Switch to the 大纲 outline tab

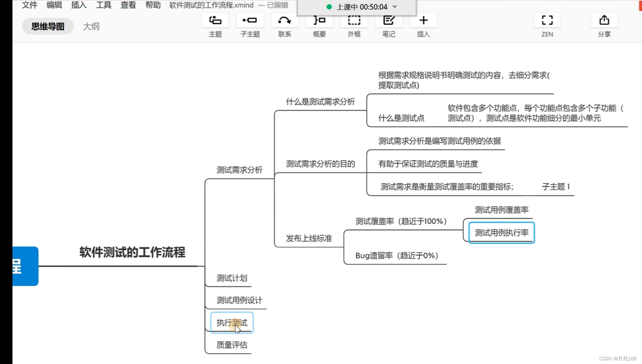coord(91,26)
